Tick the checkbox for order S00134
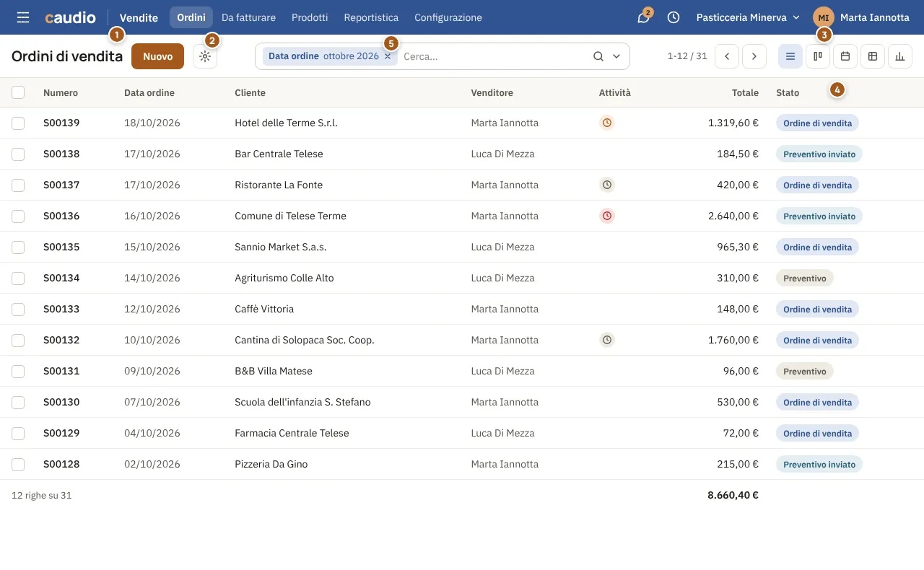Screen dimensions: 924x570 click(x=18, y=278)
